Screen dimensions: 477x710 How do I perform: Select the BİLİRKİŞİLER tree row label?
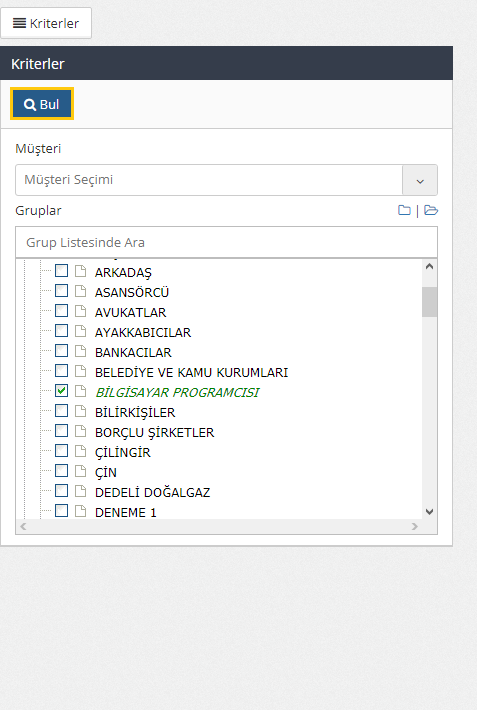[135, 413]
